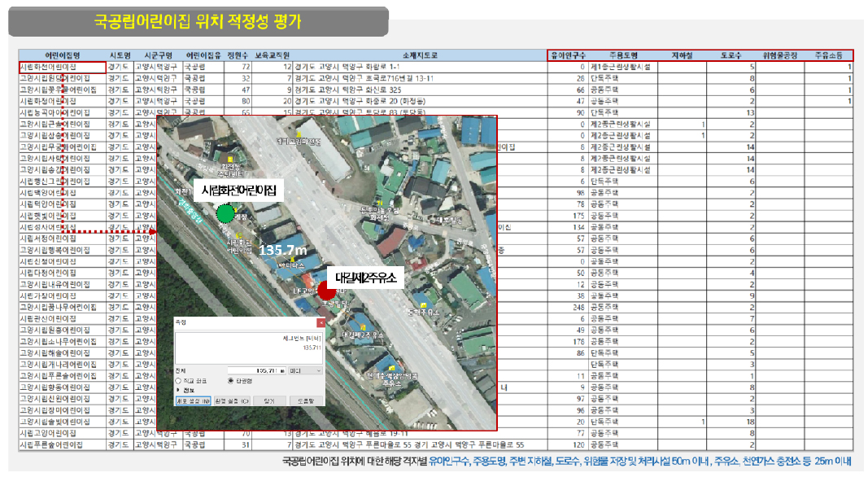Click the 위험물공장 column header
This screenshot has height=477, width=868.
coord(780,55)
